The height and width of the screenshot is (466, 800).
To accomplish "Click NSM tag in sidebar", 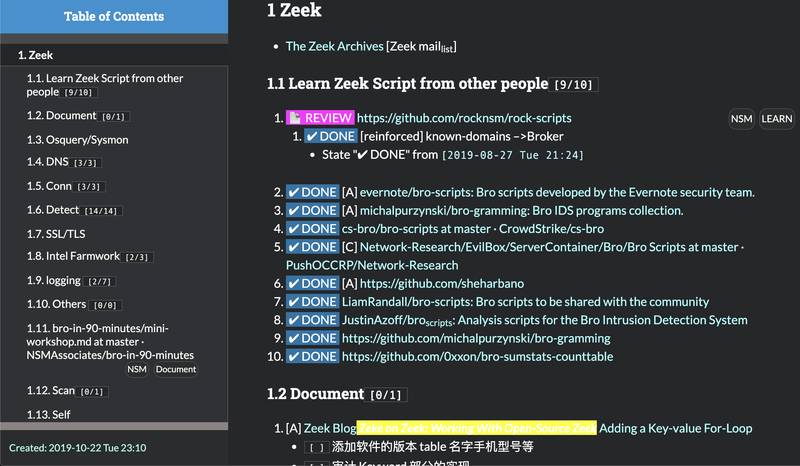I will (137, 369).
